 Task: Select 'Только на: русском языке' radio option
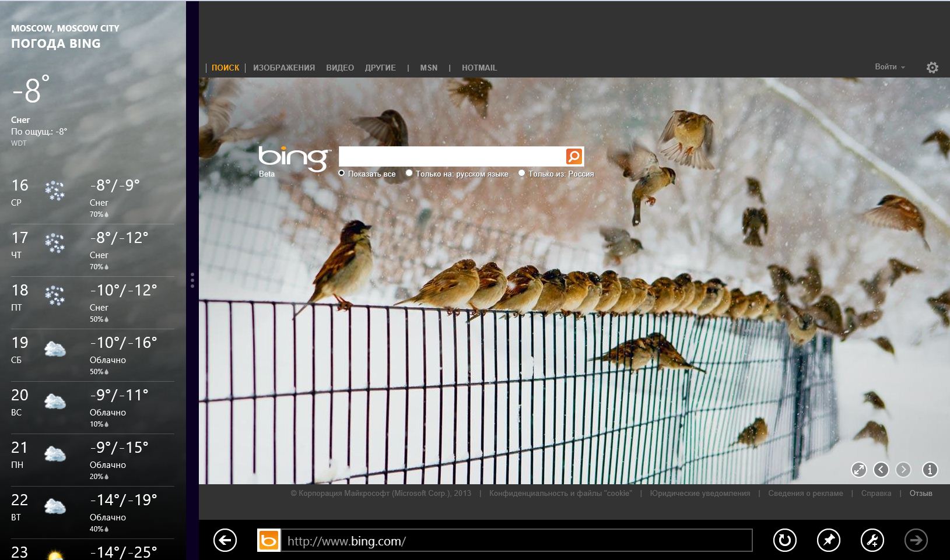[409, 173]
